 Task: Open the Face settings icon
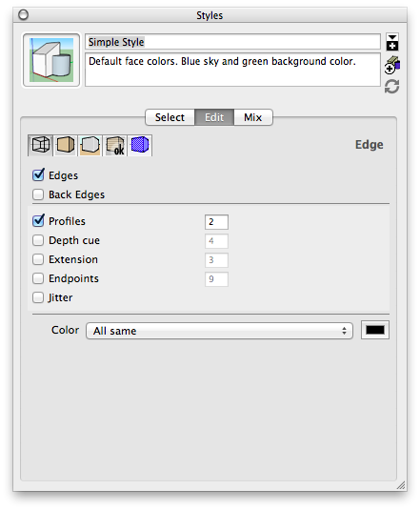coord(66,145)
